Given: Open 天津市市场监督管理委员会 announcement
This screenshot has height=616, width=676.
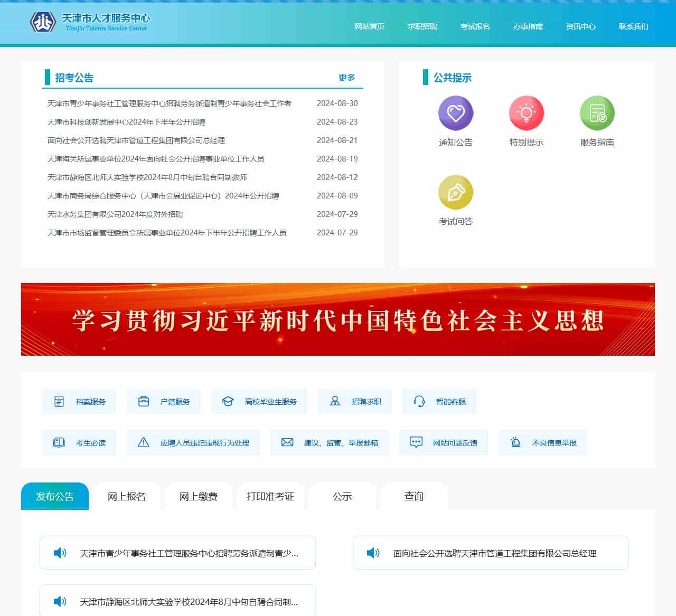Looking at the screenshot, I should (167, 233).
